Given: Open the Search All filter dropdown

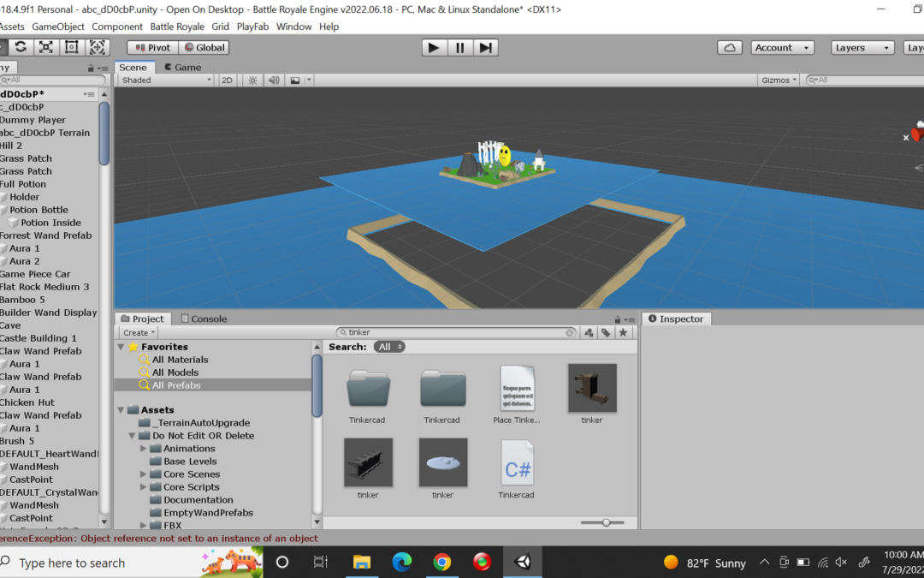Looking at the screenshot, I should [x=389, y=347].
